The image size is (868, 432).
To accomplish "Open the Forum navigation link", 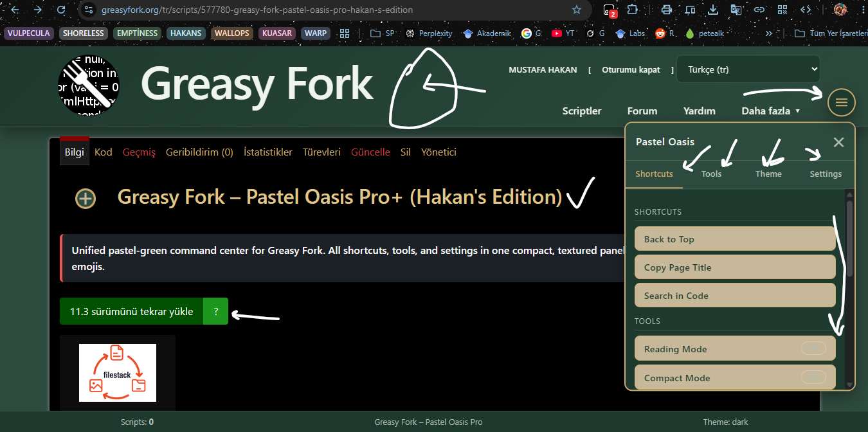I will 642,111.
